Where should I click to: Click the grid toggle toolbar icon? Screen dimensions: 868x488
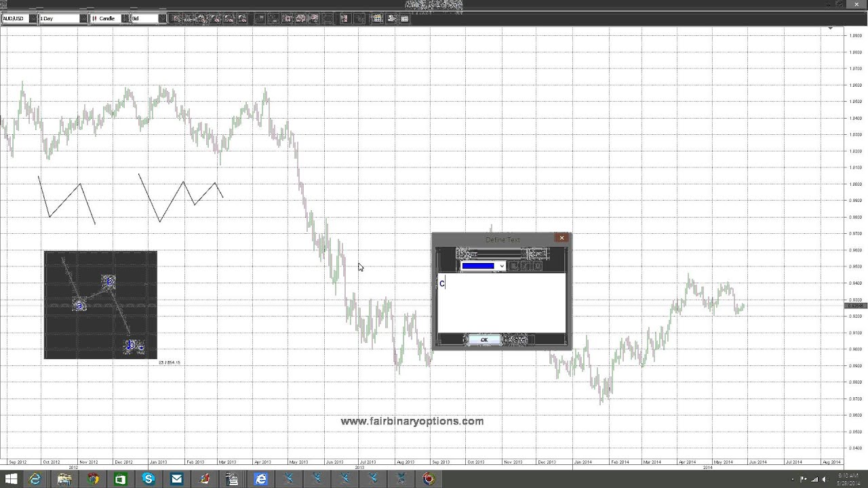tap(378, 18)
